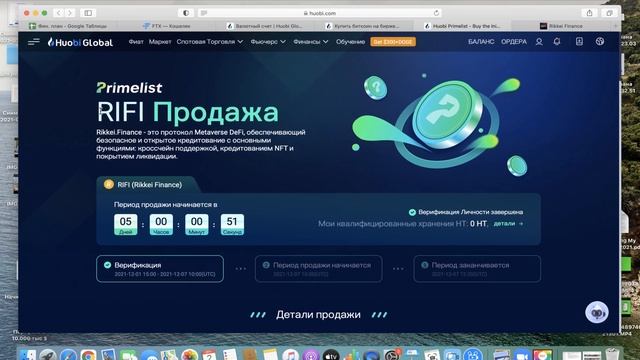Switch to Купить биткоин browser tab
The image size is (640, 360).
point(363,26)
